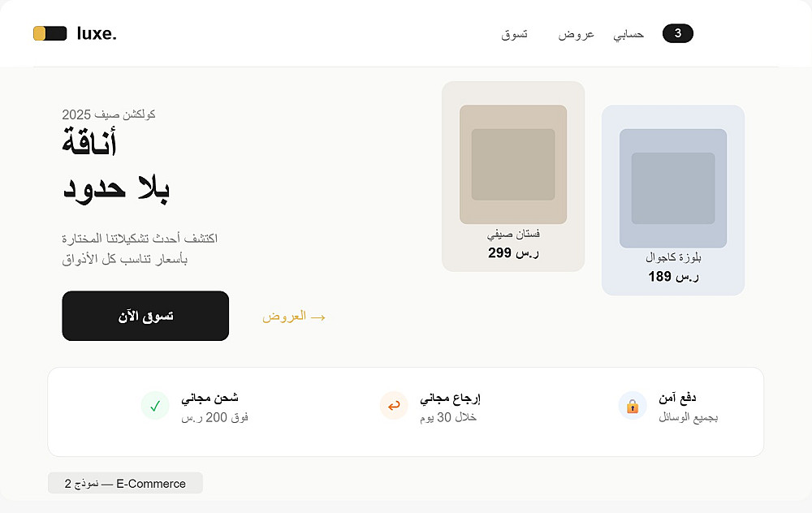This screenshot has height=513, width=812.
Task: Select the بلوزة كاجوال product title
Action: [x=673, y=257]
